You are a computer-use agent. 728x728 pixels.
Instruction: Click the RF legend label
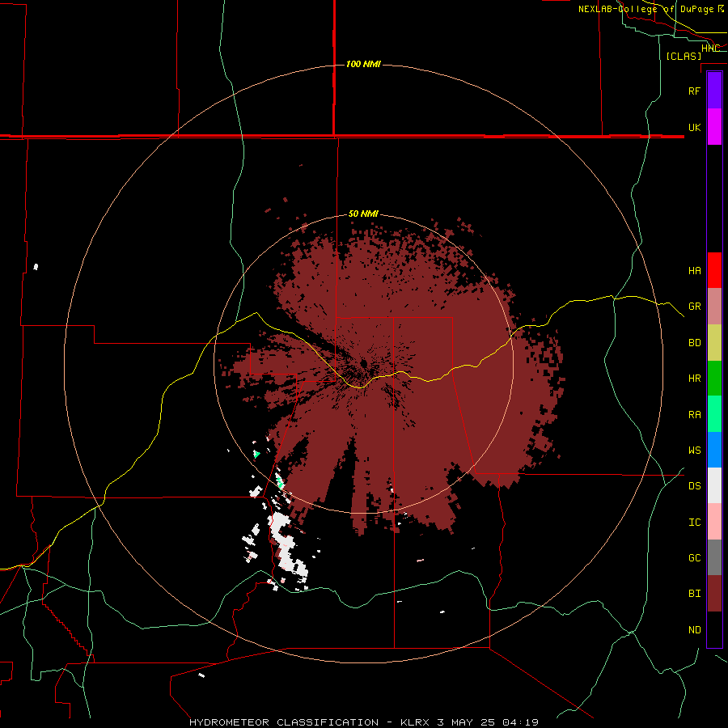tap(694, 91)
